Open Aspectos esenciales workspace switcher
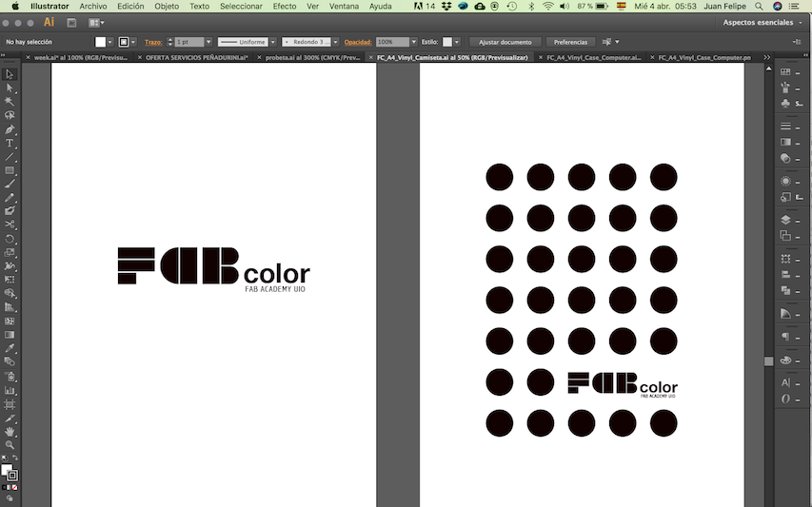812x507 pixels. [x=762, y=22]
